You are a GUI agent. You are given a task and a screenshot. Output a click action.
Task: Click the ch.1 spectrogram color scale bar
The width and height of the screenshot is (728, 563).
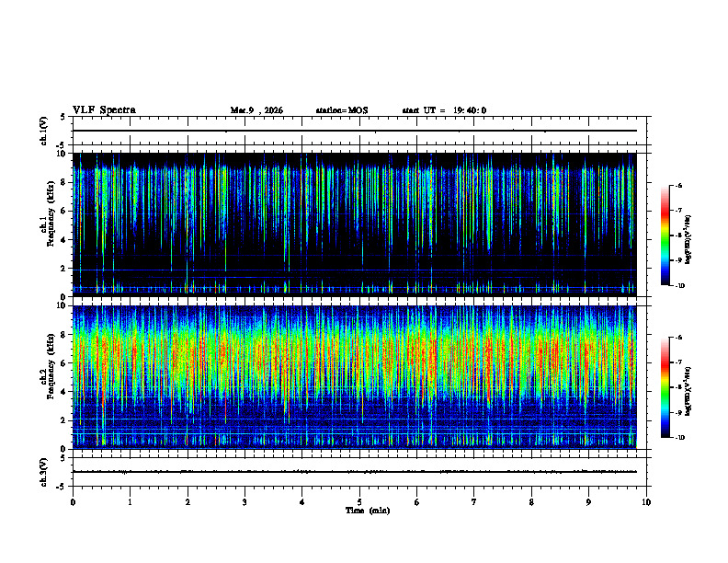(x=665, y=236)
